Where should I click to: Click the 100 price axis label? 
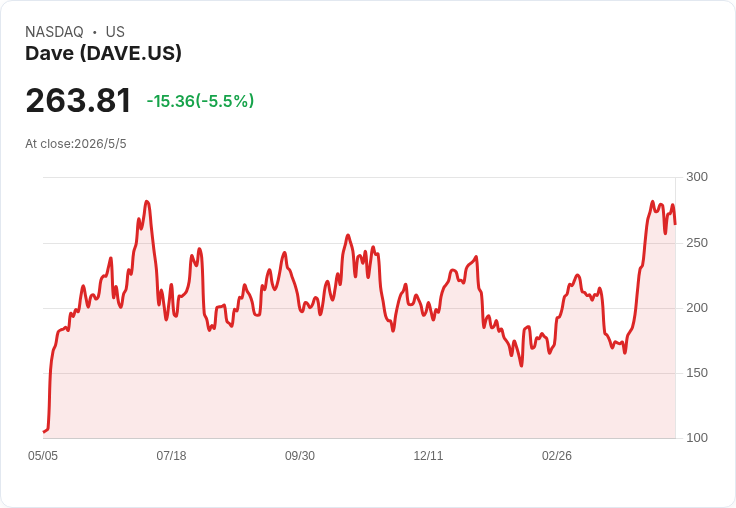pyautogui.click(x=697, y=438)
